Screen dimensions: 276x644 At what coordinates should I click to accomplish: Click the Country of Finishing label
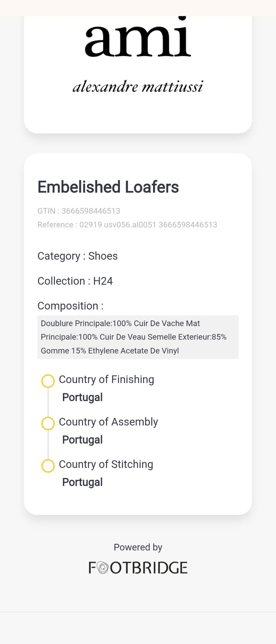(106, 379)
